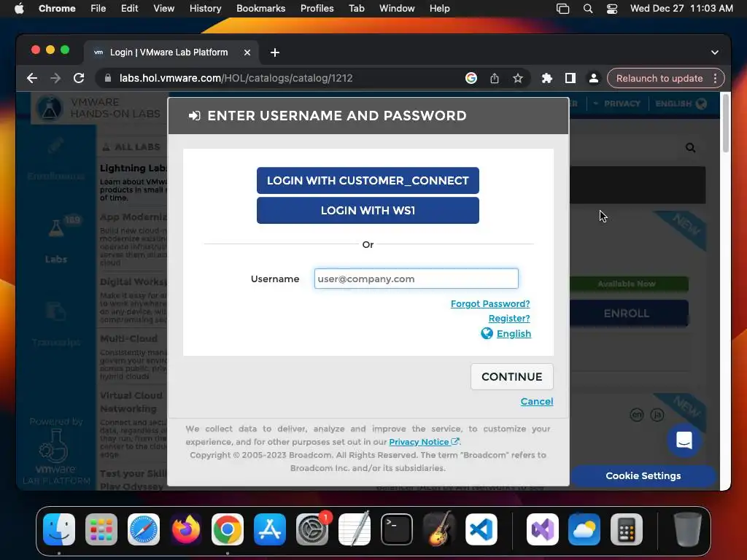Change language via English link
Image resolution: width=747 pixels, height=560 pixels.
coord(514,333)
